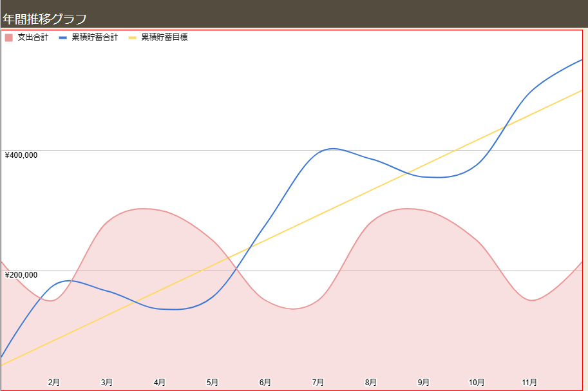
Task: Click the ¥200,000 axis label
Action: [21, 275]
